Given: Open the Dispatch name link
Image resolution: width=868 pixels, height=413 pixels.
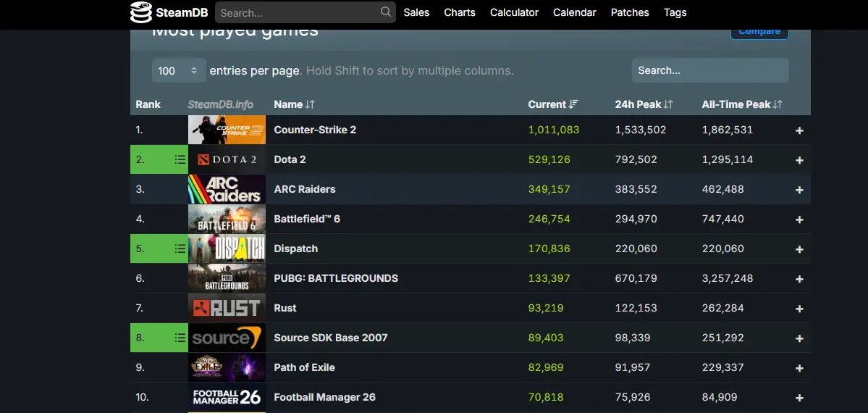Looking at the screenshot, I should click(295, 249).
